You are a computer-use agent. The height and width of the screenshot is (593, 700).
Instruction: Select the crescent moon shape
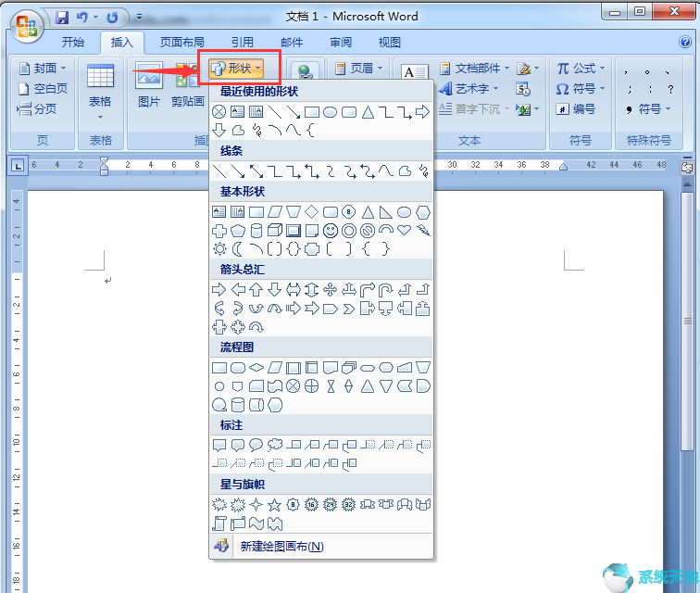tap(238, 249)
